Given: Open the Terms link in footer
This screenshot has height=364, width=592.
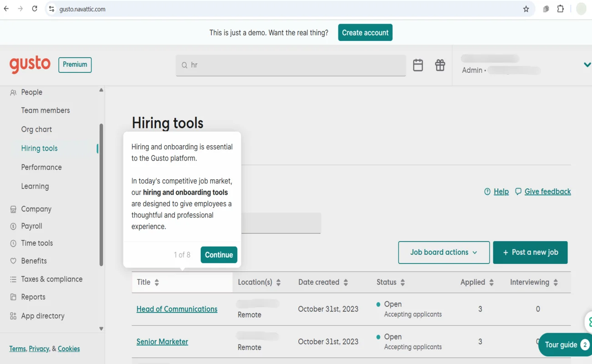Looking at the screenshot, I should pyautogui.click(x=17, y=349).
